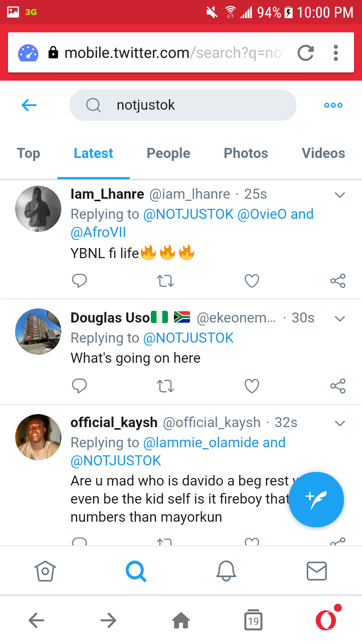The width and height of the screenshot is (362, 644).
Task: Share Douglas Uso's tweet
Action: coord(338,386)
